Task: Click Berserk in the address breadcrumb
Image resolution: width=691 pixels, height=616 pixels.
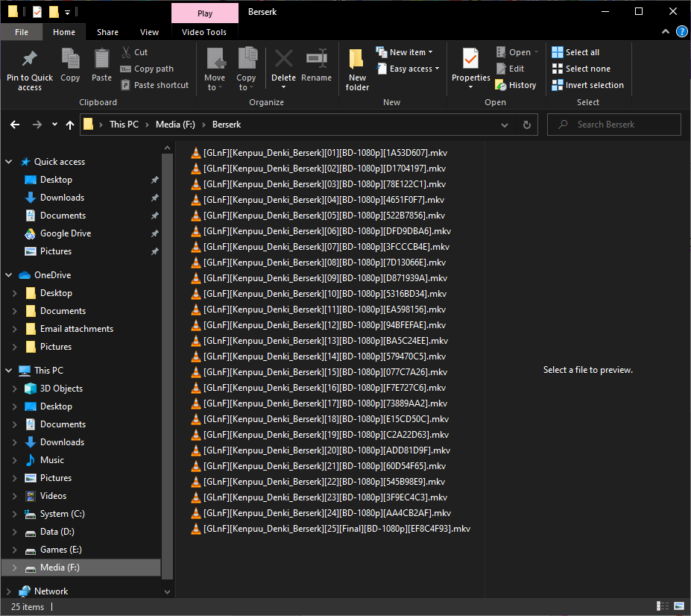Action: click(x=227, y=125)
